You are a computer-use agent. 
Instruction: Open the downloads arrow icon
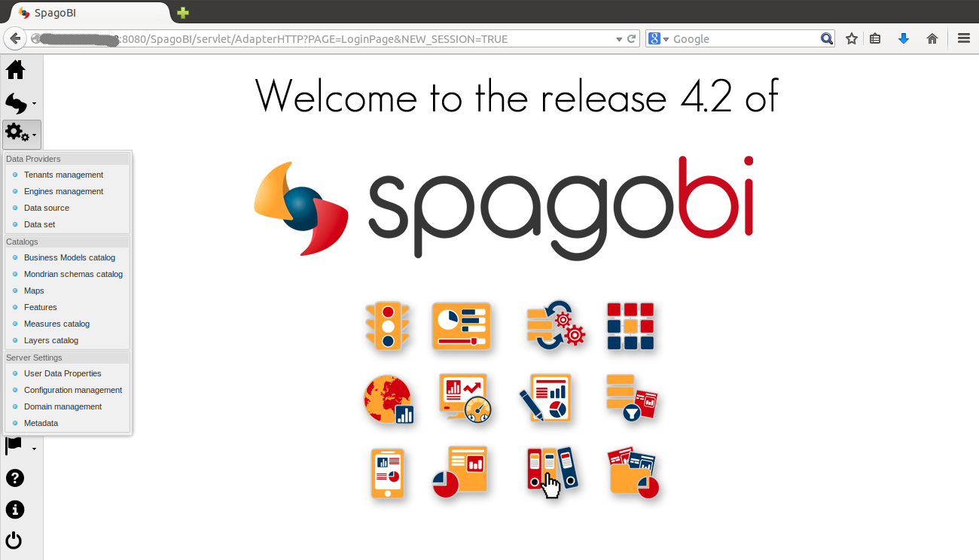point(904,38)
